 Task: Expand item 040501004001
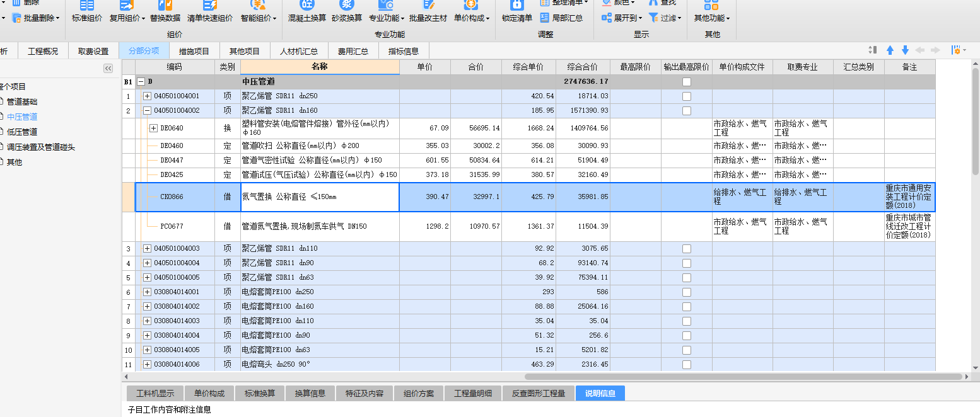(x=148, y=96)
